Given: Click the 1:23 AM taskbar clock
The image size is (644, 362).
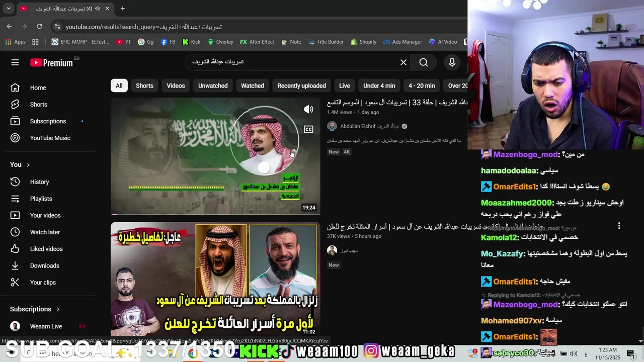Looking at the screenshot, I should (x=608, y=349).
